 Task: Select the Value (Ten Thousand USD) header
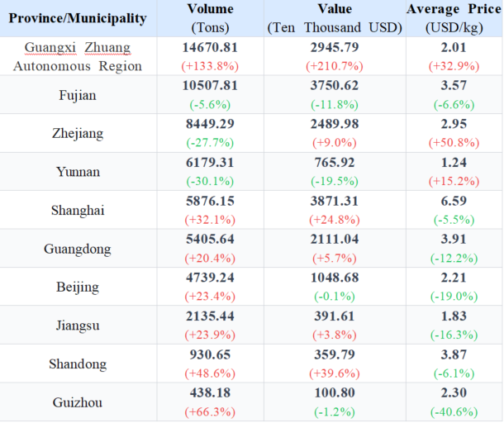(x=334, y=17)
